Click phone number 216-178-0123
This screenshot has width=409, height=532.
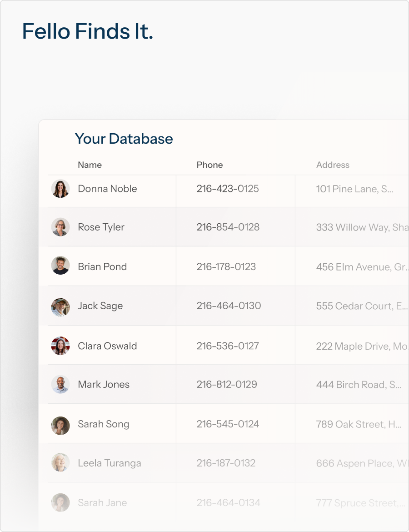(226, 266)
